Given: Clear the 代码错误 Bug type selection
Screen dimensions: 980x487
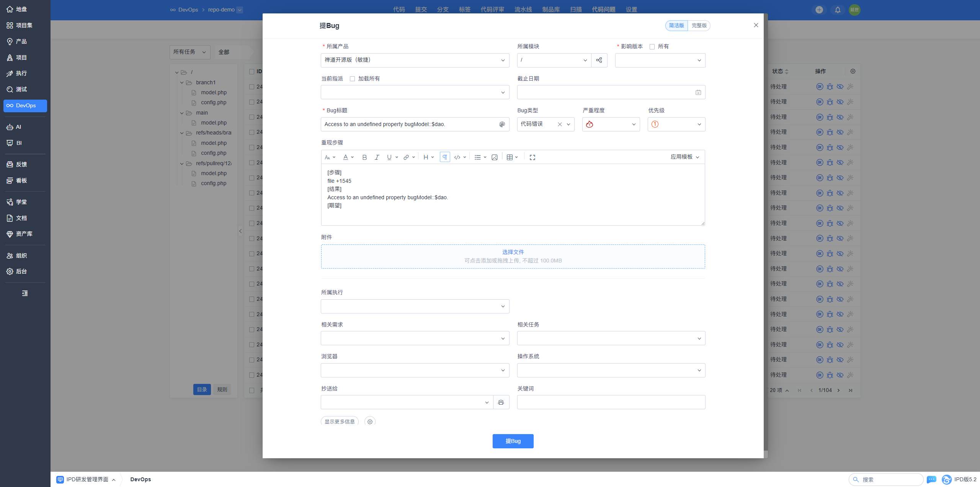Looking at the screenshot, I should click(560, 124).
